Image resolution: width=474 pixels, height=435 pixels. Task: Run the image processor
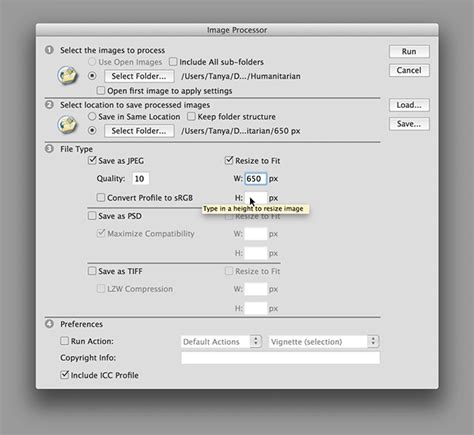pos(409,52)
